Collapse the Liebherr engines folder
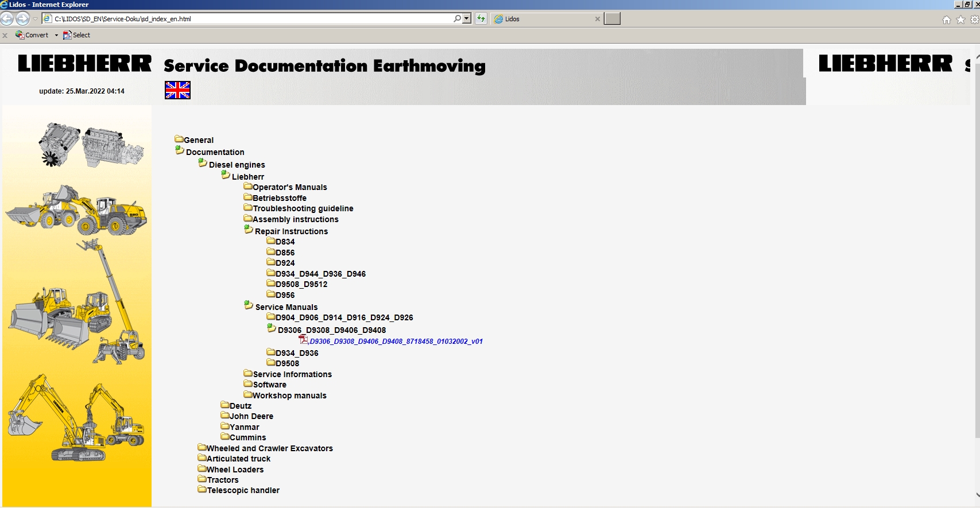 pos(243,176)
